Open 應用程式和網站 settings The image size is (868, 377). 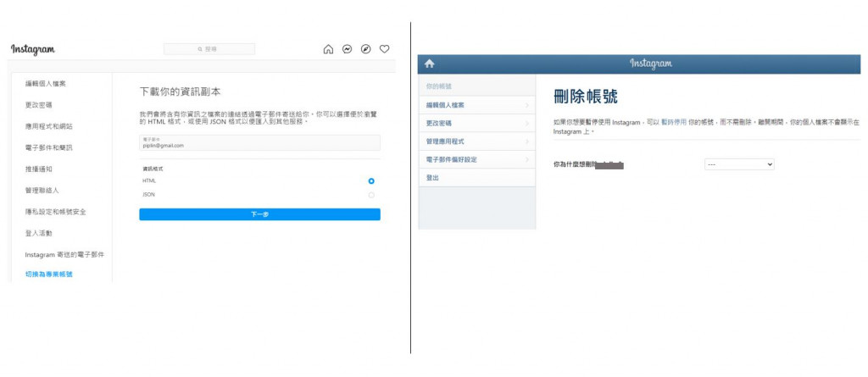(x=48, y=126)
